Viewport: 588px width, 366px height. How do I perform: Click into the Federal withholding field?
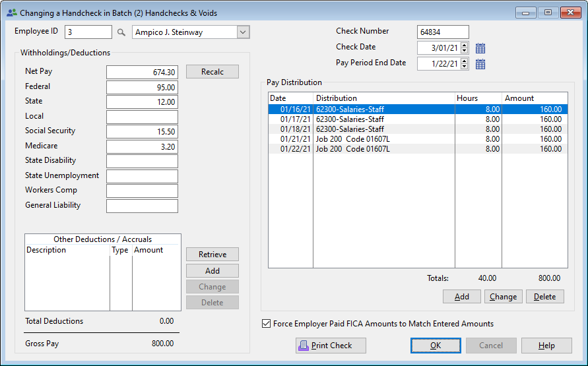[x=142, y=87]
